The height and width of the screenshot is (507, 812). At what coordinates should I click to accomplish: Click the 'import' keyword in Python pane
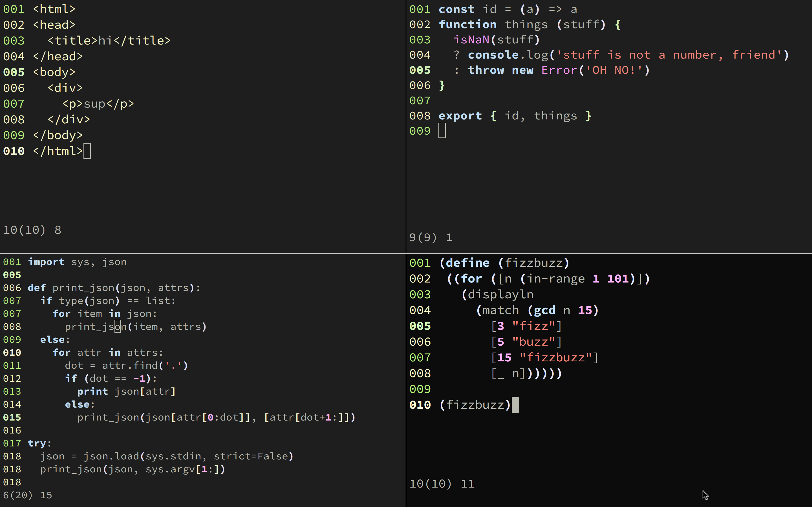tap(46, 262)
